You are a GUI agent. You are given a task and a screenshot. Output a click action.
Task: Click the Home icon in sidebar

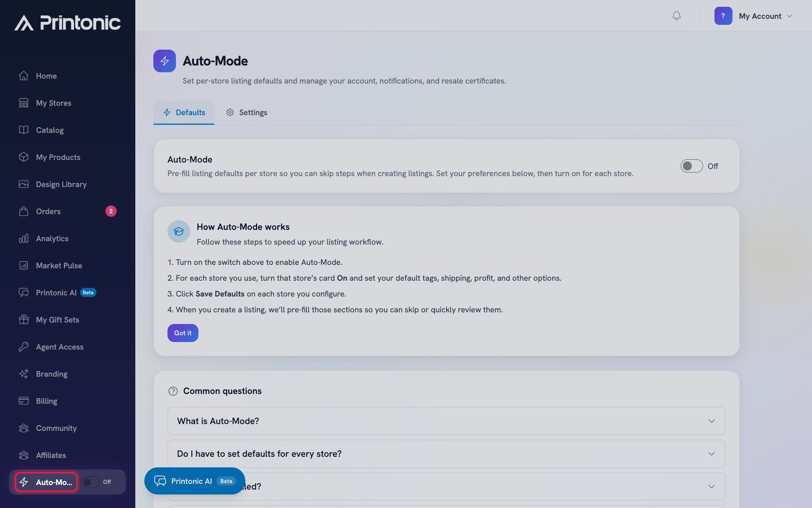[24, 76]
